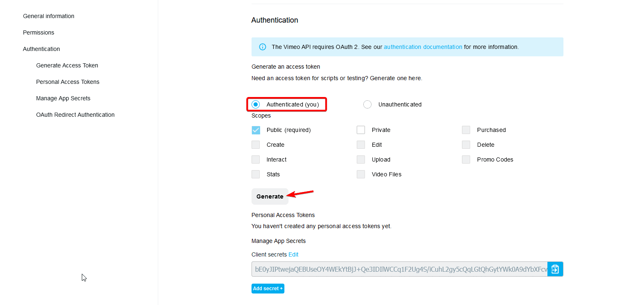Image resolution: width=644 pixels, height=305 pixels.
Task: Click the Add secret button
Action: pyautogui.click(x=268, y=288)
